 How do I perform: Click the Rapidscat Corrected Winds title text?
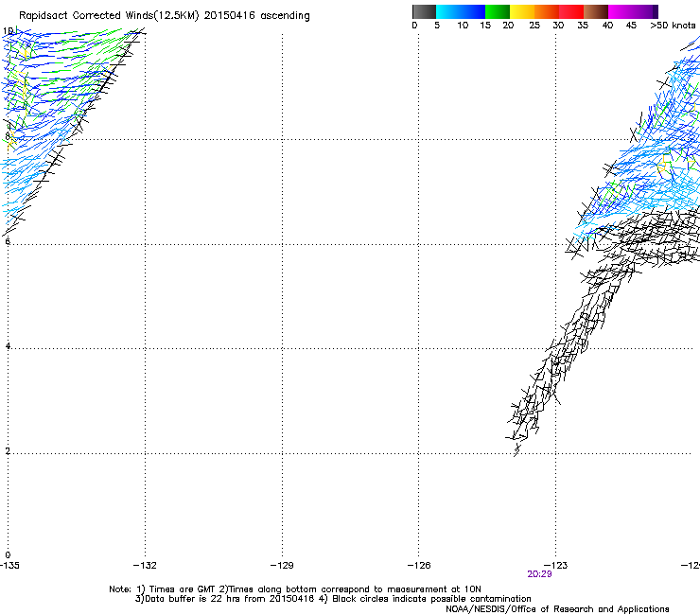[165, 15]
